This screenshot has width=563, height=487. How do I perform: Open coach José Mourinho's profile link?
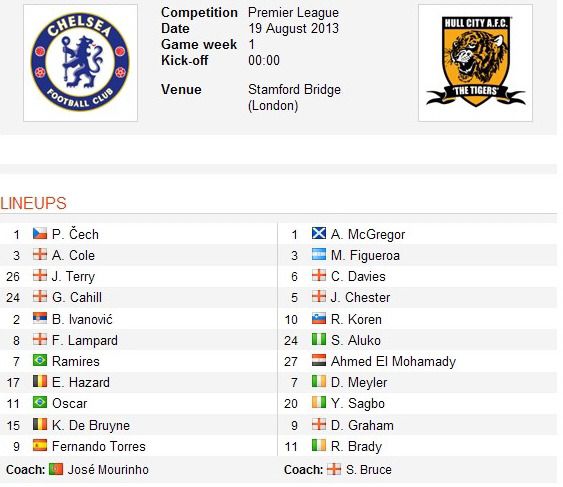click(x=108, y=469)
